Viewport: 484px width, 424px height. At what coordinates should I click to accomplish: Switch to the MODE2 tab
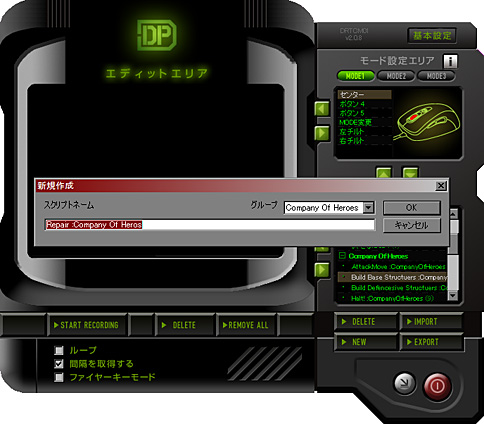pyautogui.click(x=396, y=76)
